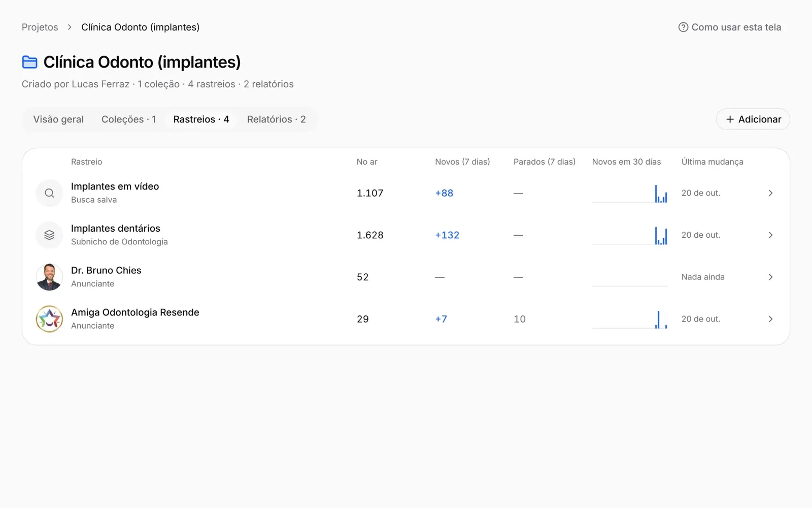Click sparkline chart for Implantes dentários
This screenshot has height=508, width=812.
[x=629, y=236]
